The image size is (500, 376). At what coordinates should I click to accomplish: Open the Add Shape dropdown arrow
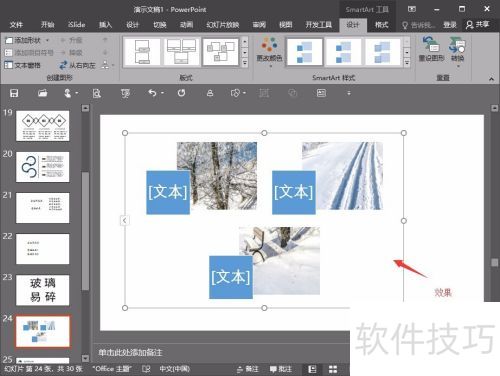[47, 40]
